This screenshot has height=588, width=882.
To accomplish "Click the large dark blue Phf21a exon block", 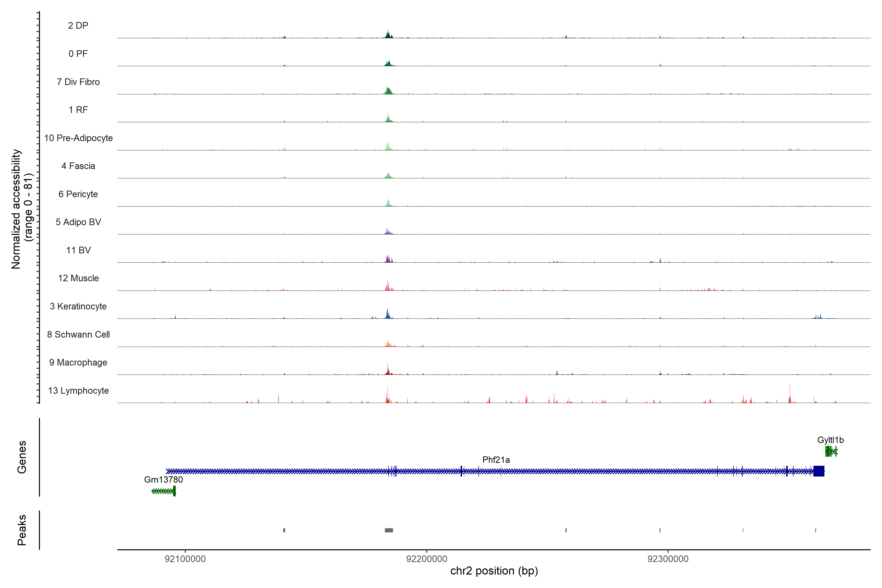I will pos(819,471).
